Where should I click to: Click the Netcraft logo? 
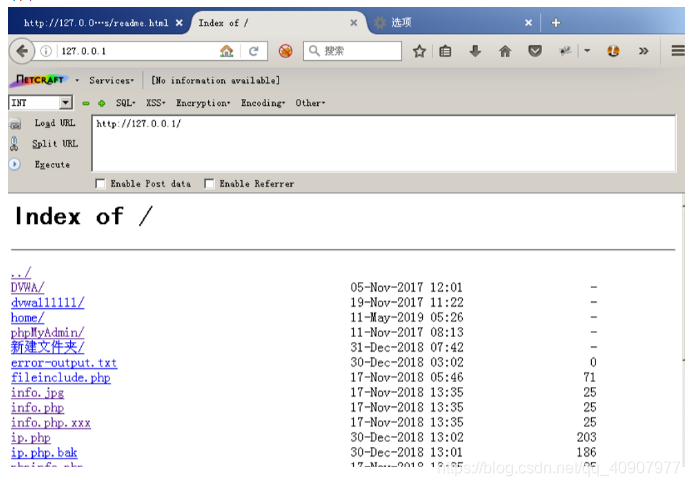pos(40,80)
